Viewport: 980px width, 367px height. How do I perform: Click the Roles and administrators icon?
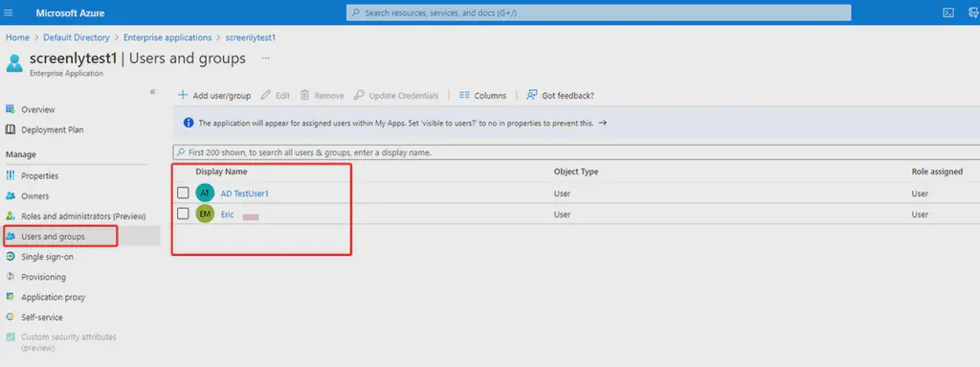[10, 216]
